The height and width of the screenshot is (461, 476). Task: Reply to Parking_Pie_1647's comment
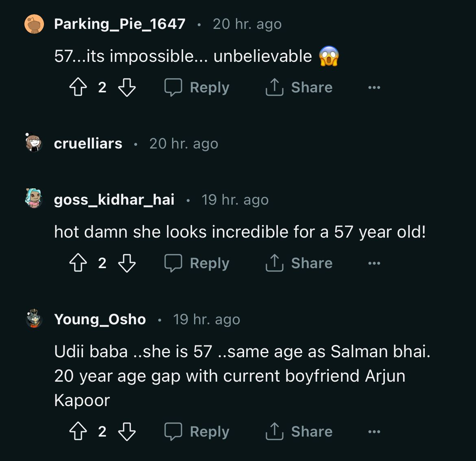[197, 87]
